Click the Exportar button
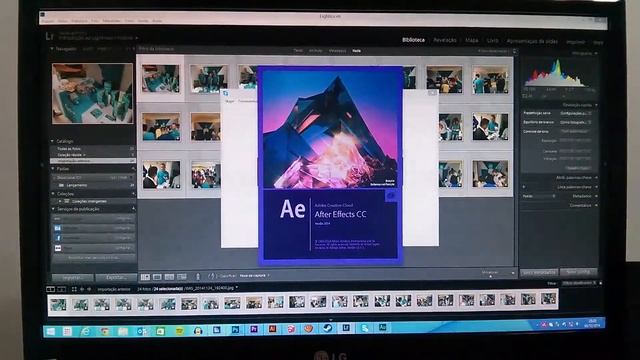640x360 pixels. tap(116, 278)
